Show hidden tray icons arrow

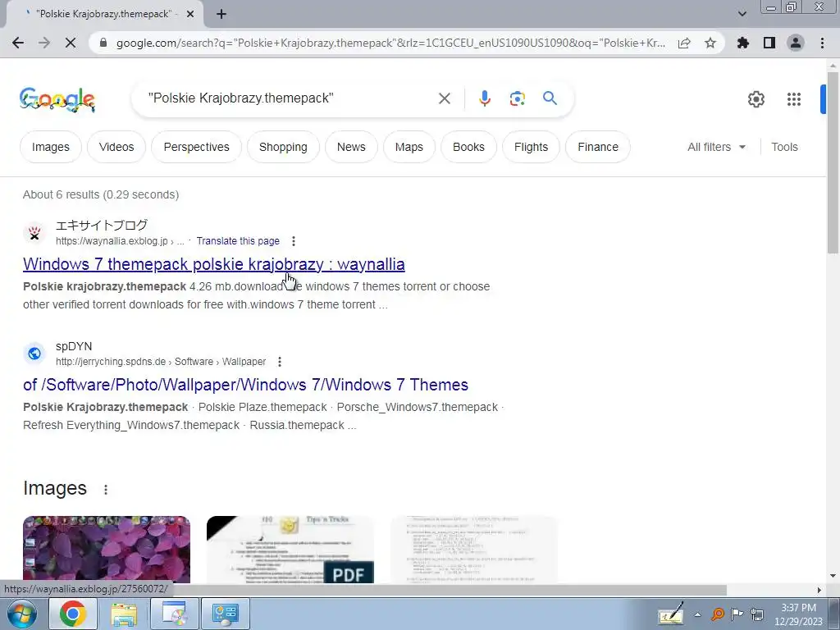[697, 614]
